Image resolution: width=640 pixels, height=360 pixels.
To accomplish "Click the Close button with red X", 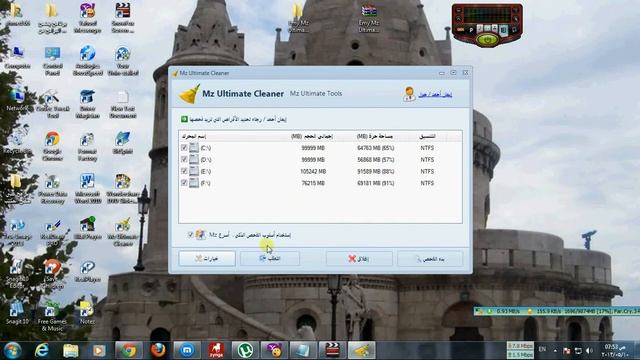I will (359, 258).
